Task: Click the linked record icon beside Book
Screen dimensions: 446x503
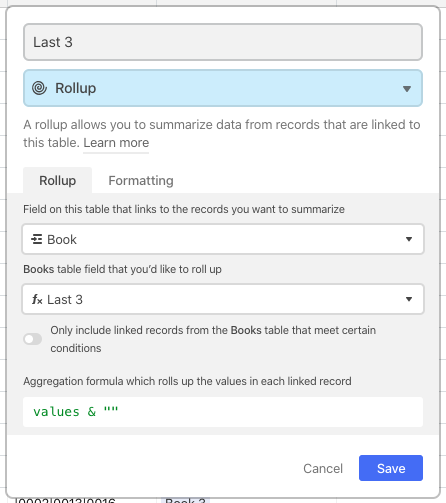Action: coord(36,239)
